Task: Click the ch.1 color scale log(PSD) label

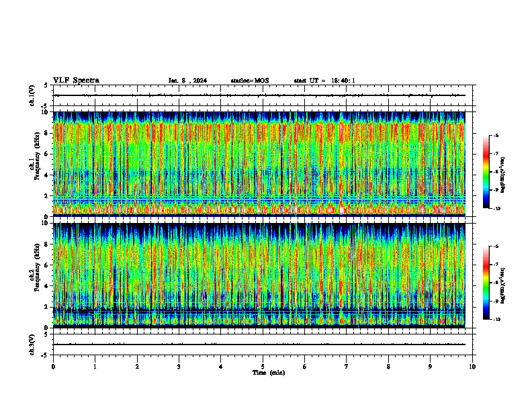Action: click(502, 175)
